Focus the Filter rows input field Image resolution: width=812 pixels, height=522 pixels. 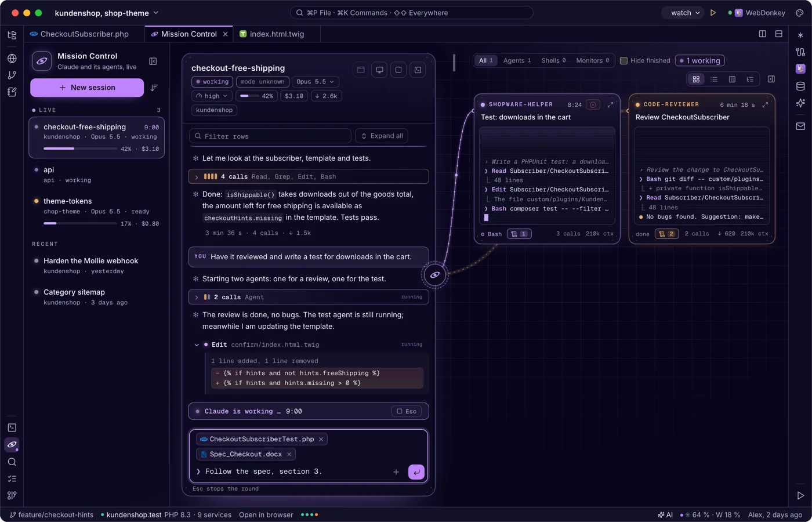tap(270, 136)
